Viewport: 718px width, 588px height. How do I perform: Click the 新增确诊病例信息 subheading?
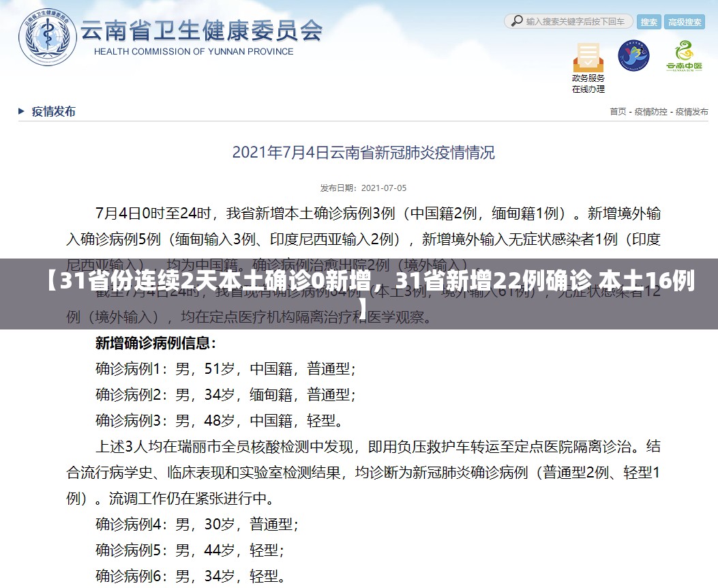click(x=155, y=343)
